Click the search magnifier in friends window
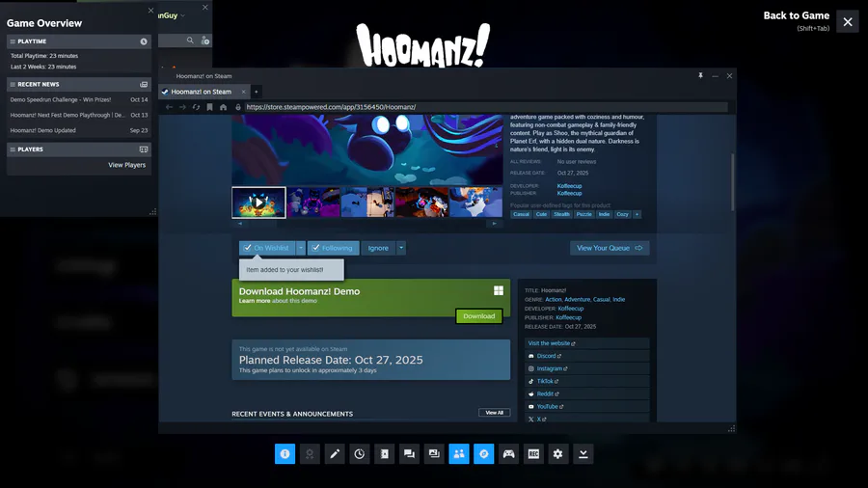 pos(190,41)
